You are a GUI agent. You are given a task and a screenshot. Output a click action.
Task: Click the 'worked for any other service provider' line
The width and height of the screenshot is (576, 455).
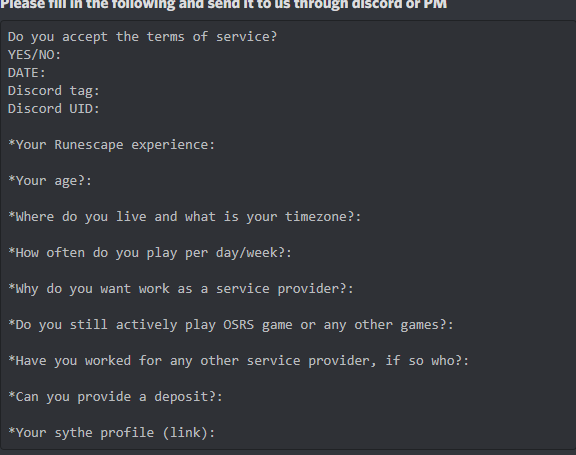pyautogui.click(x=239, y=361)
